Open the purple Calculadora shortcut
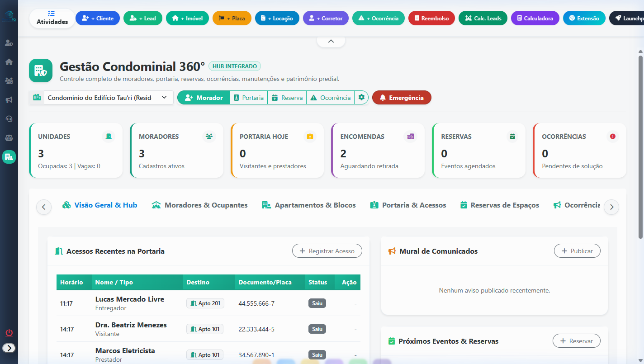Image resolution: width=644 pixels, height=364 pixels. pos(535,19)
